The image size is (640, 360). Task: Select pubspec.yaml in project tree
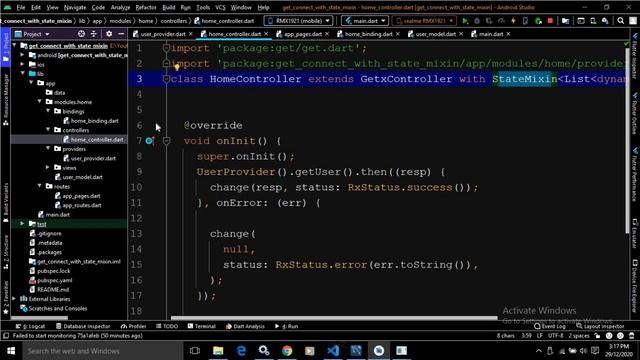pyautogui.click(x=54, y=280)
